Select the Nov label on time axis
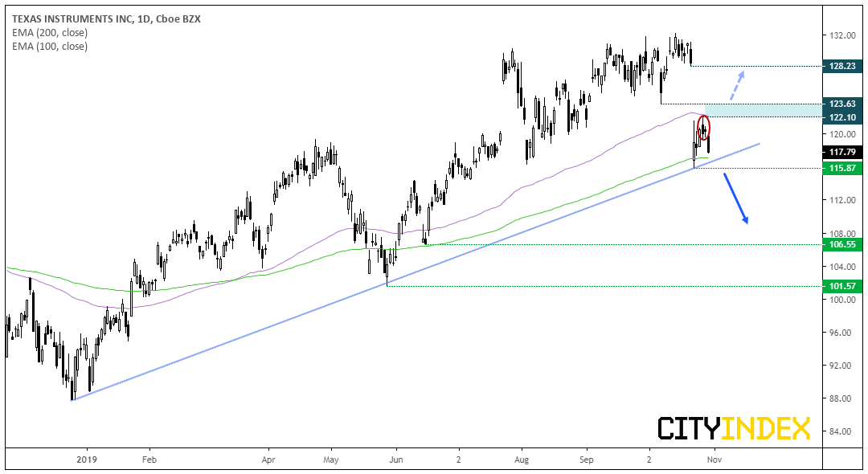 tap(714, 460)
